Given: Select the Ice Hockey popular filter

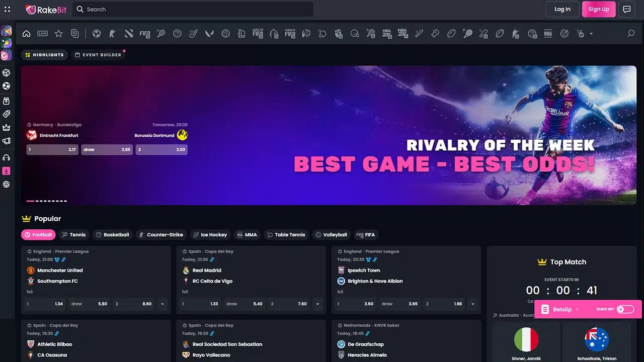Looking at the screenshot, I should (210, 235).
